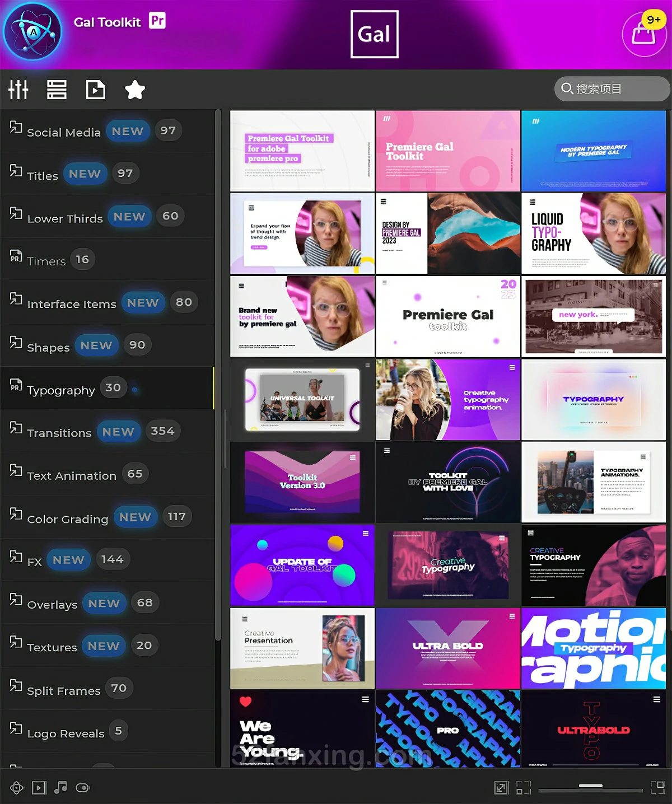Select the 'Motion Graphic Typography' thumbnail
This screenshot has width=672, height=804.
(x=594, y=648)
